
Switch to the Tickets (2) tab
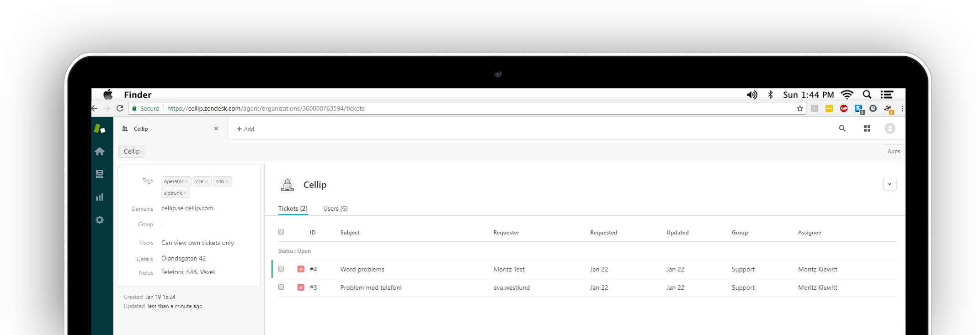(x=293, y=208)
